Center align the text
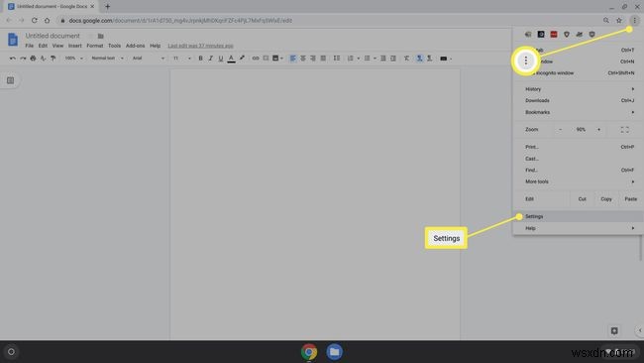The height and width of the screenshot is (363, 644). click(x=303, y=59)
